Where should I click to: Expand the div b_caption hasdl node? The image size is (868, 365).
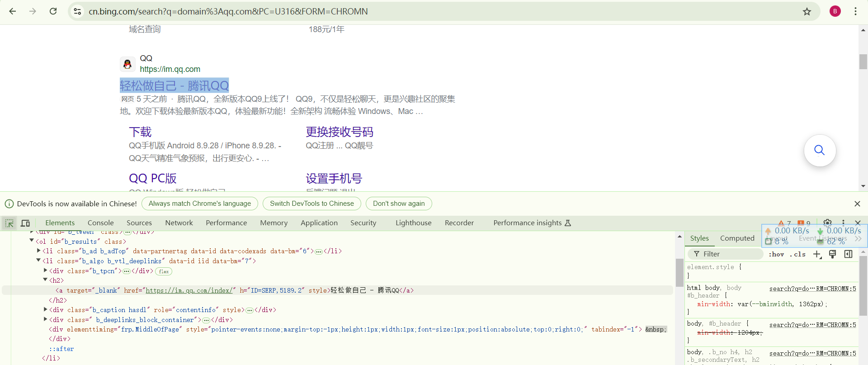tap(45, 309)
